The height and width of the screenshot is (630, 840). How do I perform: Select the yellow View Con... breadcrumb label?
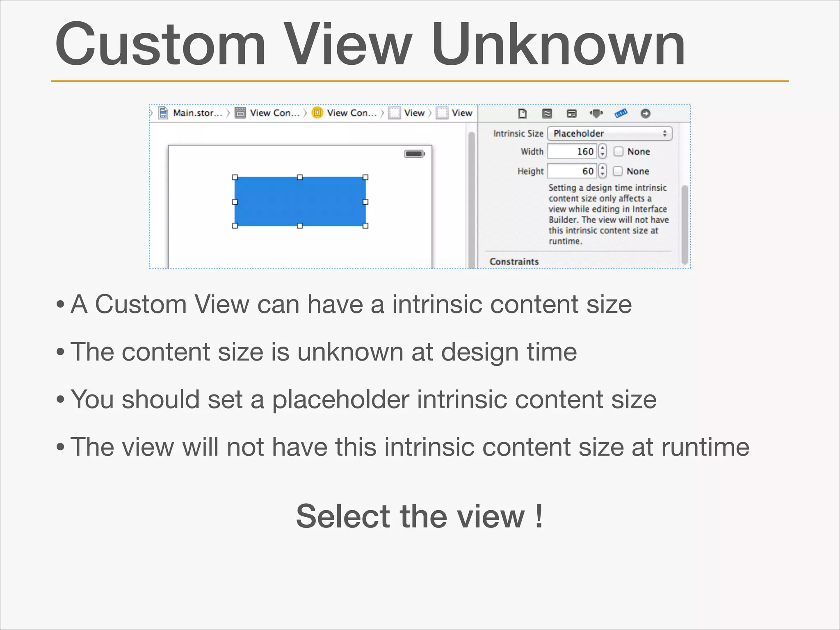(x=352, y=113)
